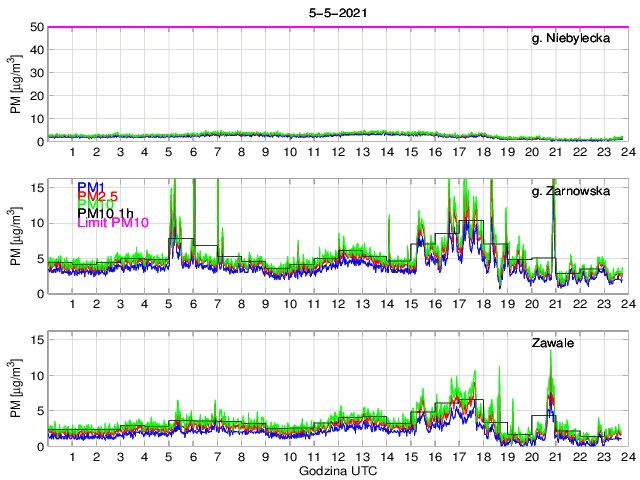Click hour 5 tick on the middle plot
This screenshot has width=640, height=480.
(169, 304)
